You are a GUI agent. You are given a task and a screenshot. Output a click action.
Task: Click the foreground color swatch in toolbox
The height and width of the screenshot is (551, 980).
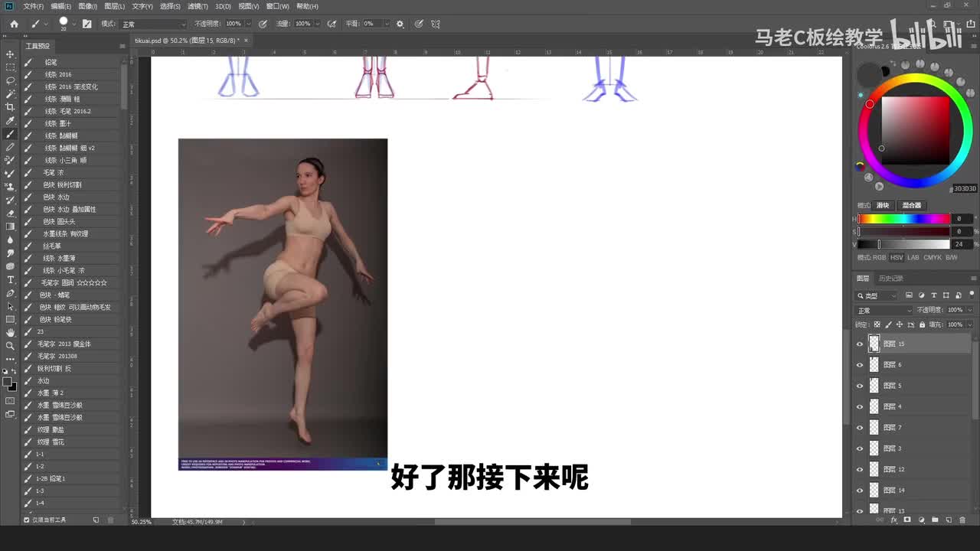[8, 382]
